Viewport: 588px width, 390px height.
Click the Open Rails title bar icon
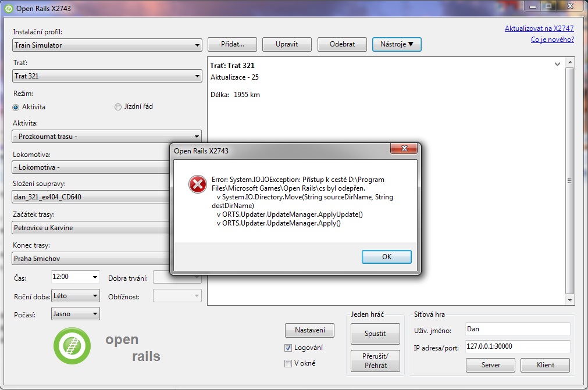pos(8,8)
